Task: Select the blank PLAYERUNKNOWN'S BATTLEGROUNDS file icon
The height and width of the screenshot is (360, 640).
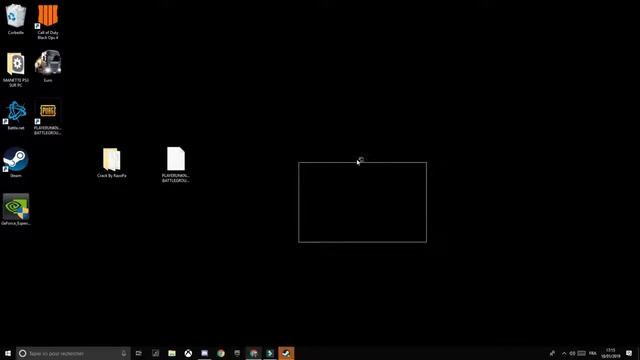Action: (176, 164)
